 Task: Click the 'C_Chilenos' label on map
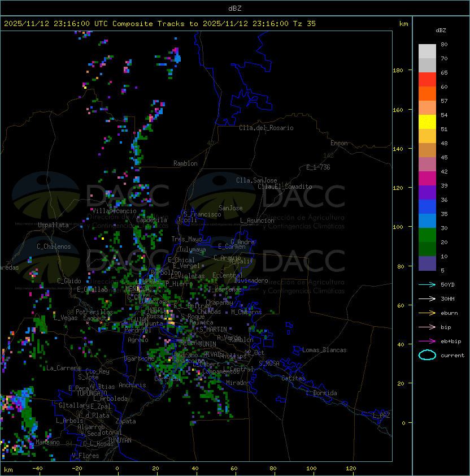click(x=54, y=246)
